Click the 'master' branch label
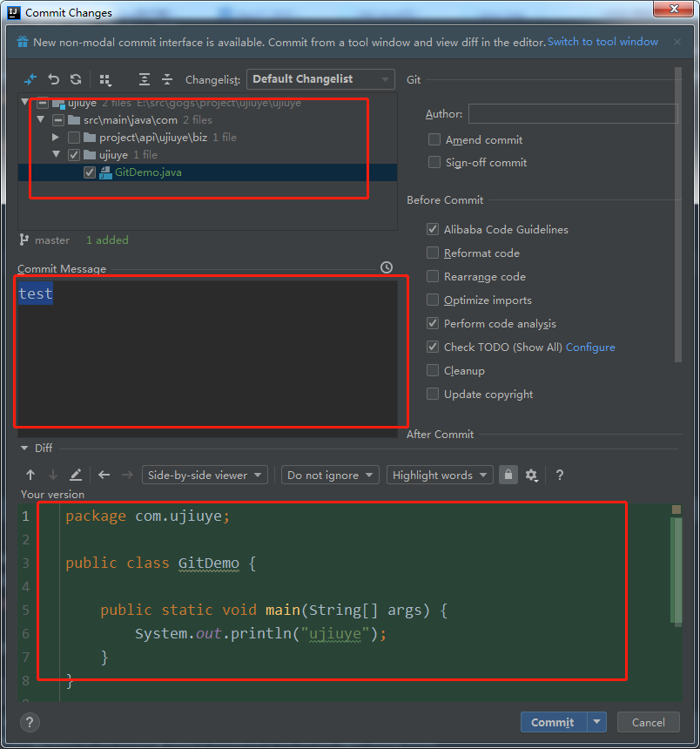Image resolution: width=700 pixels, height=749 pixels. [x=52, y=240]
